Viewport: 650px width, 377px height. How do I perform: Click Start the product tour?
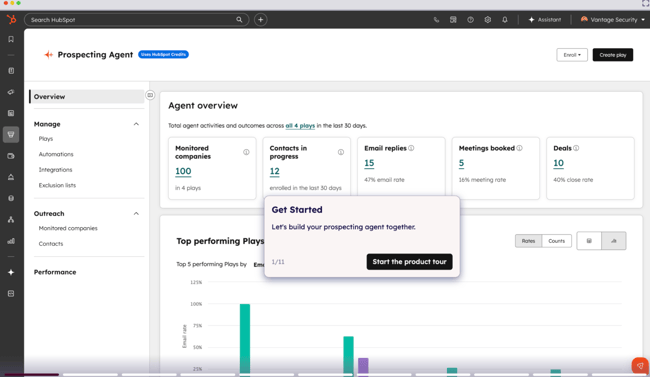click(x=409, y=262)
